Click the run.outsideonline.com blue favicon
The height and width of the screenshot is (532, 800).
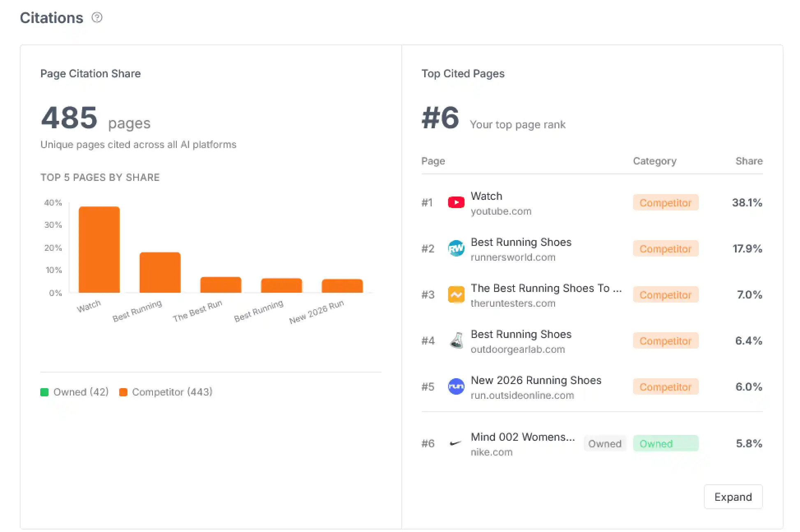click(x=456, y=386)
